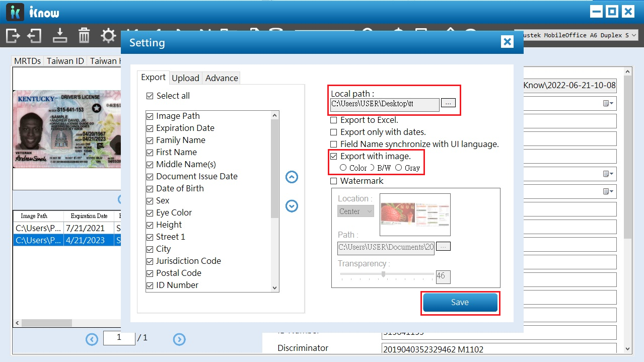This screenshot has width=644, height=362.
Task: Go to next page arrow icon
Action: (179, 339)
